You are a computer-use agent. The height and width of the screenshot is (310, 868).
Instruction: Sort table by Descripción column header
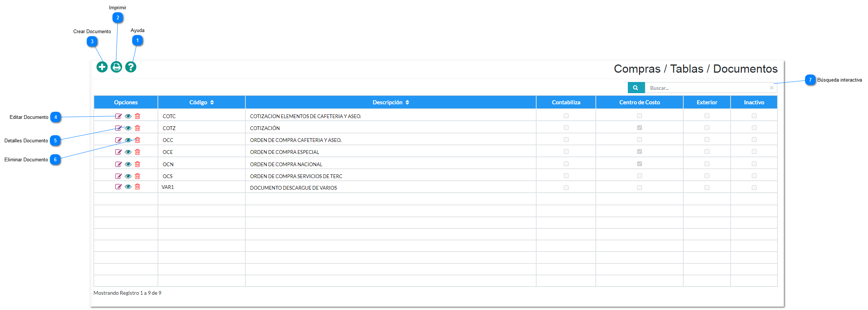coord(391,102)
